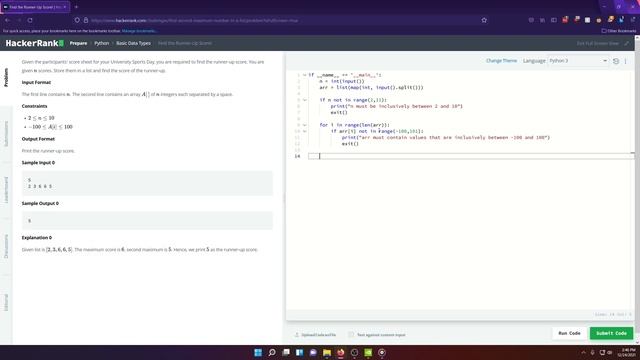Open the Submissions side tab
640x360 pixels.
click(x=6, y=134)
